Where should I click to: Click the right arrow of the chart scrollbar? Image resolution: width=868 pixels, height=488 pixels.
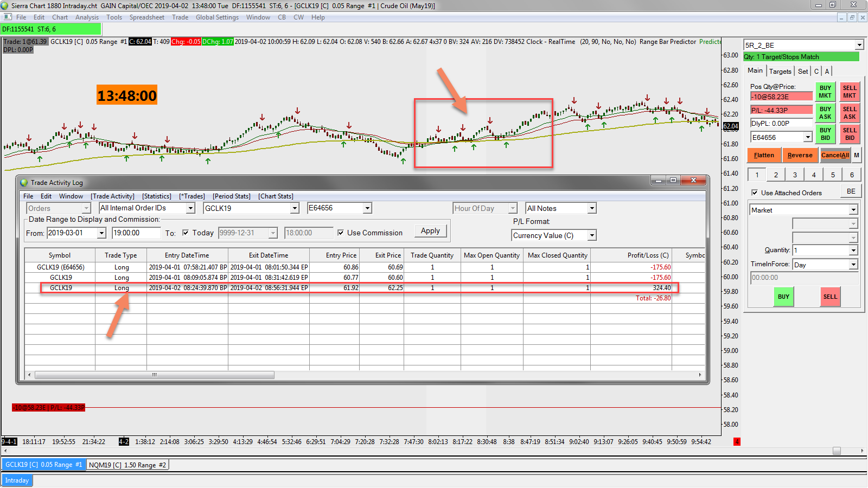point(862,451)
